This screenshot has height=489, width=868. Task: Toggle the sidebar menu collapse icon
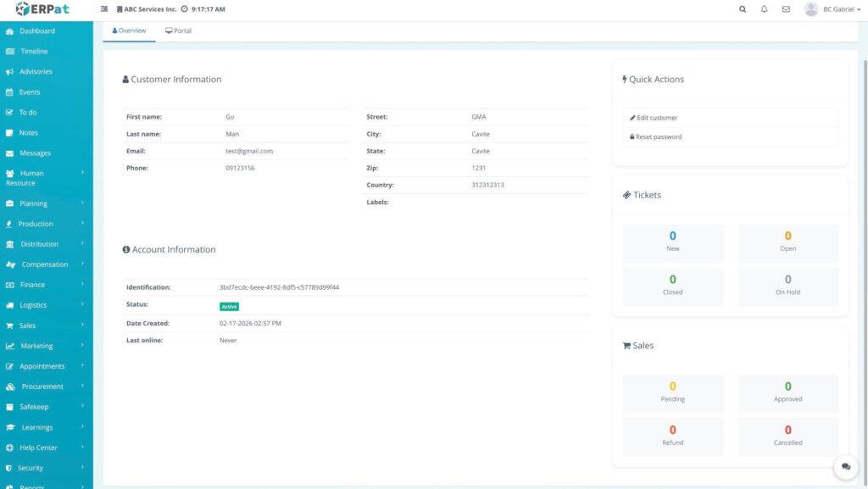pyautogui.click(x=104, y=9)
